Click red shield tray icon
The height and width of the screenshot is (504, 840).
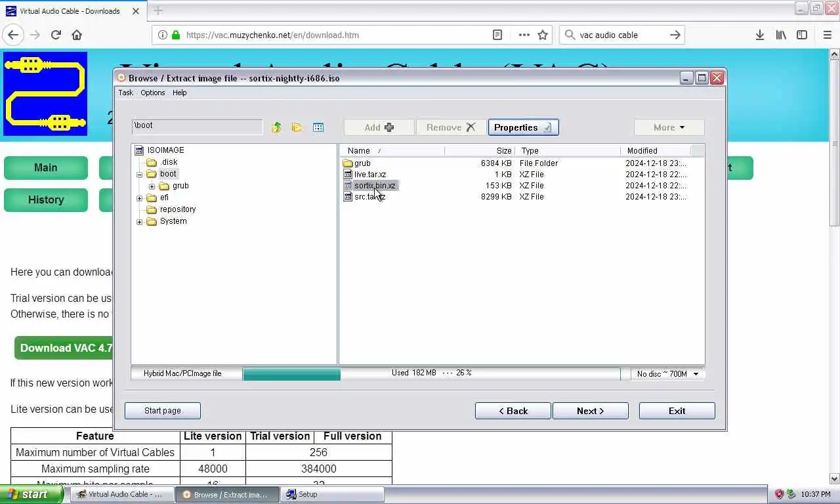coord(779,494)
